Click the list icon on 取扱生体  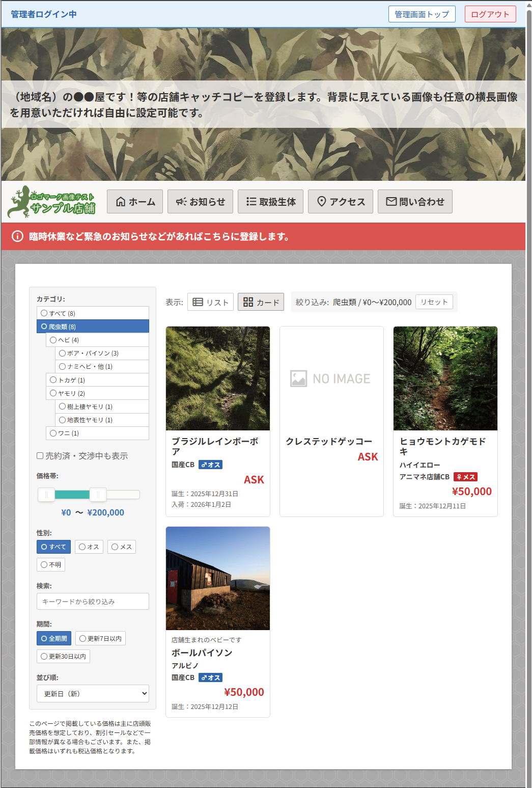tap(251, 202)
